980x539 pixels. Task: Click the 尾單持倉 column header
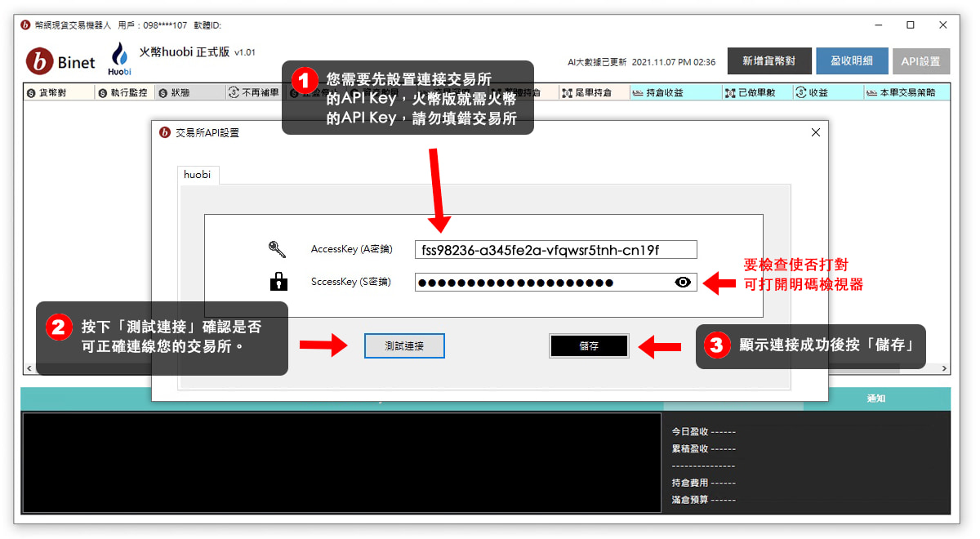pyautogui.click(x=593, y=93)
